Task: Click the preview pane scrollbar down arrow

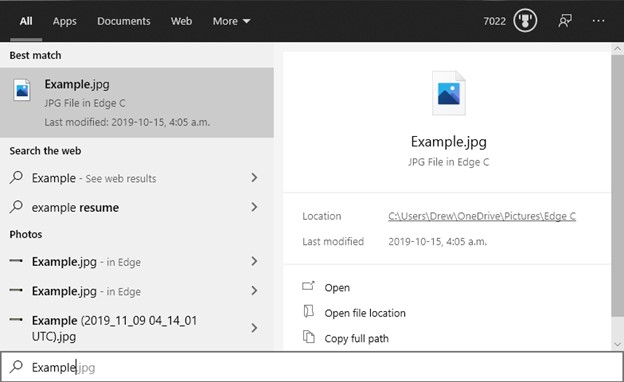Action: pos(617,345)
